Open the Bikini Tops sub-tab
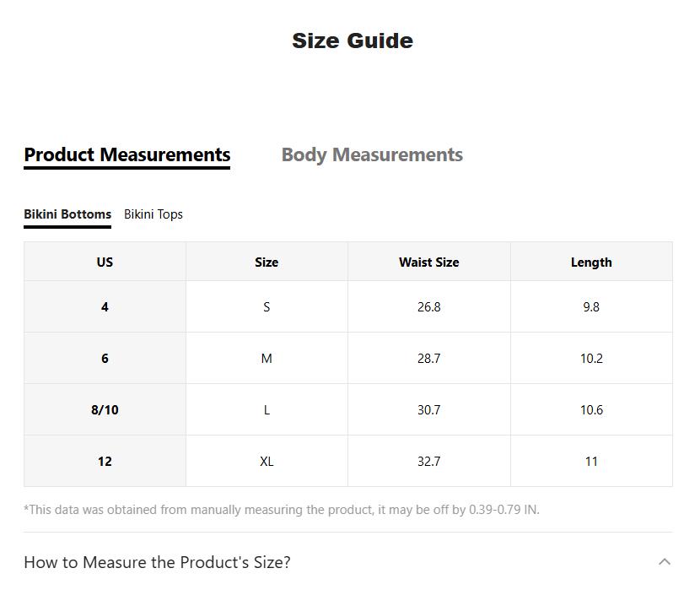 point(153,214)
